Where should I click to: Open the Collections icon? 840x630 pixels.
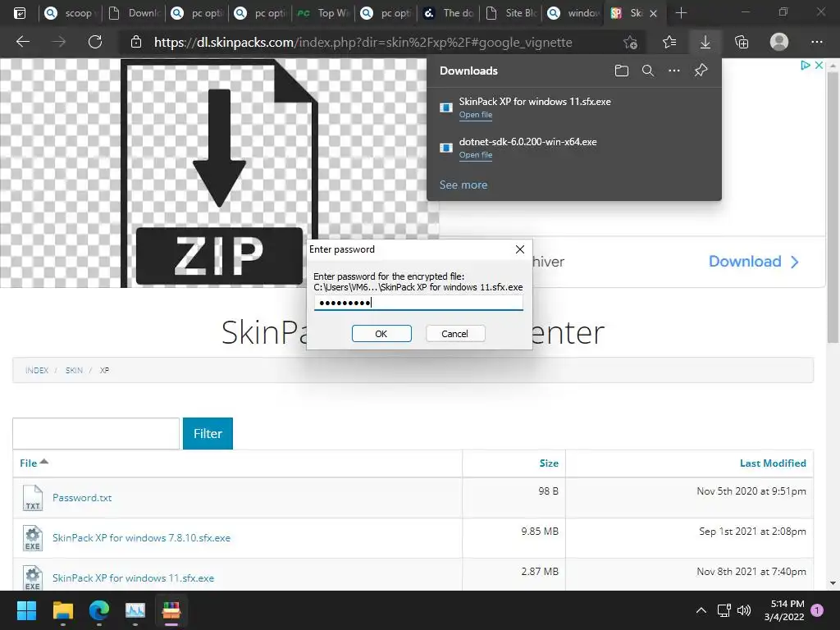(x=742, y=42)
